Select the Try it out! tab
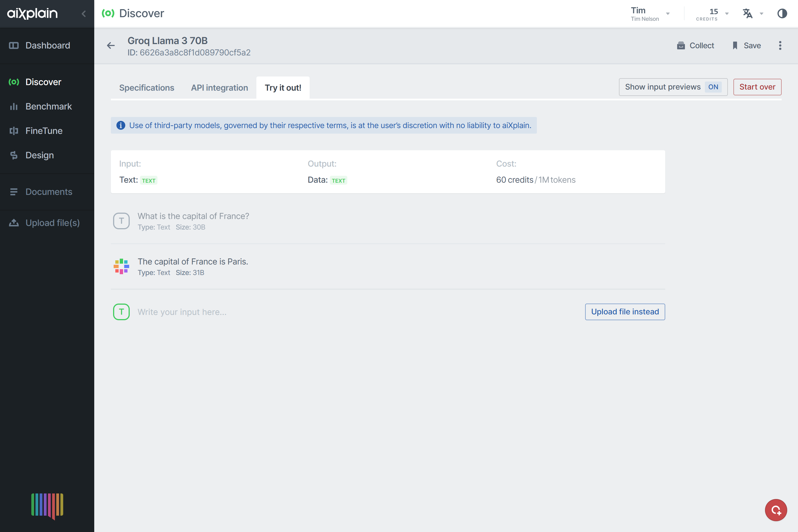The image size is (798, 532). pos(283,88)
